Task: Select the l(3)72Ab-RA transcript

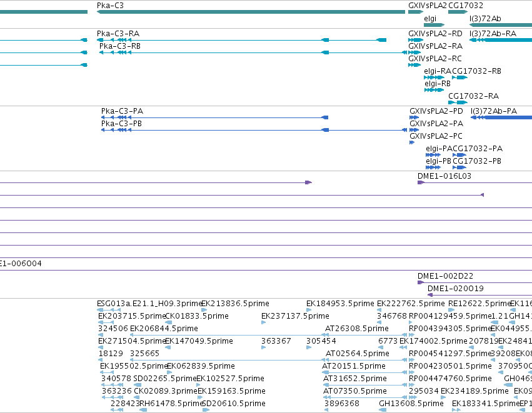Action: click(x=501, y=40)
